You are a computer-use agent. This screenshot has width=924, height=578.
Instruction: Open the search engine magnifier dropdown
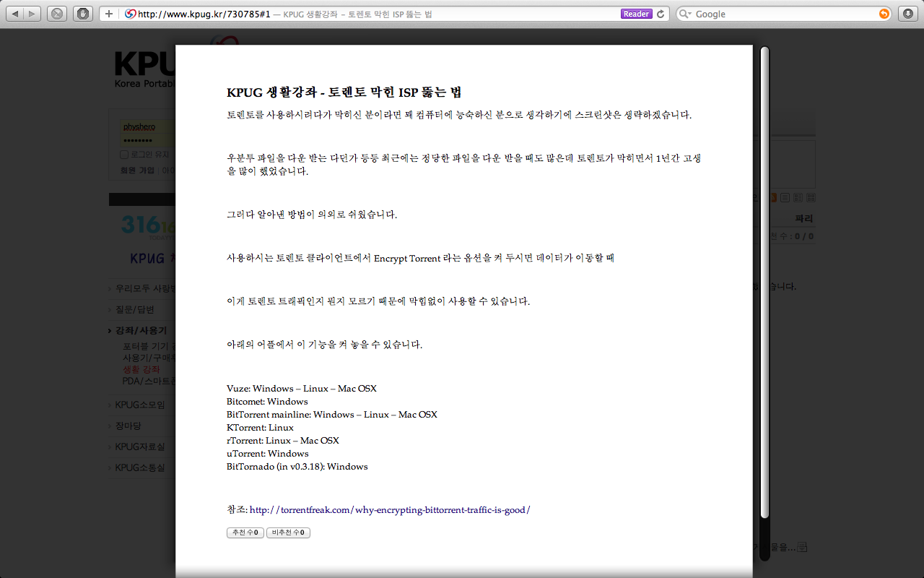pyautogui.click(x=686, y=14)
